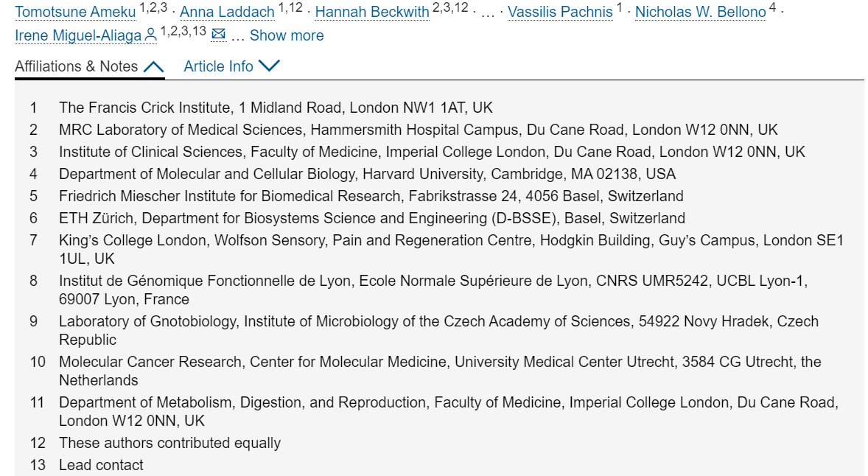
Task: Open author Irene Miguel-Aliaga's link
Action: (78, 35)
